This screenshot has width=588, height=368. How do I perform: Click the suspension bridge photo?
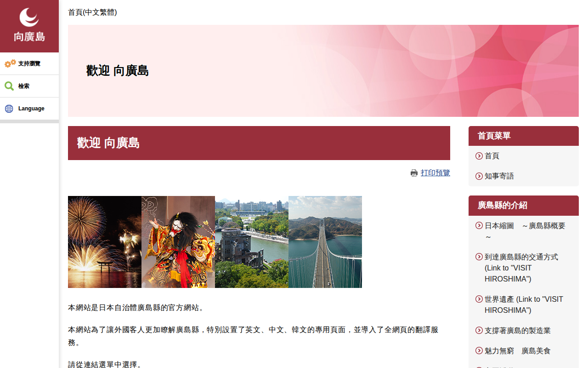point(325,242)
